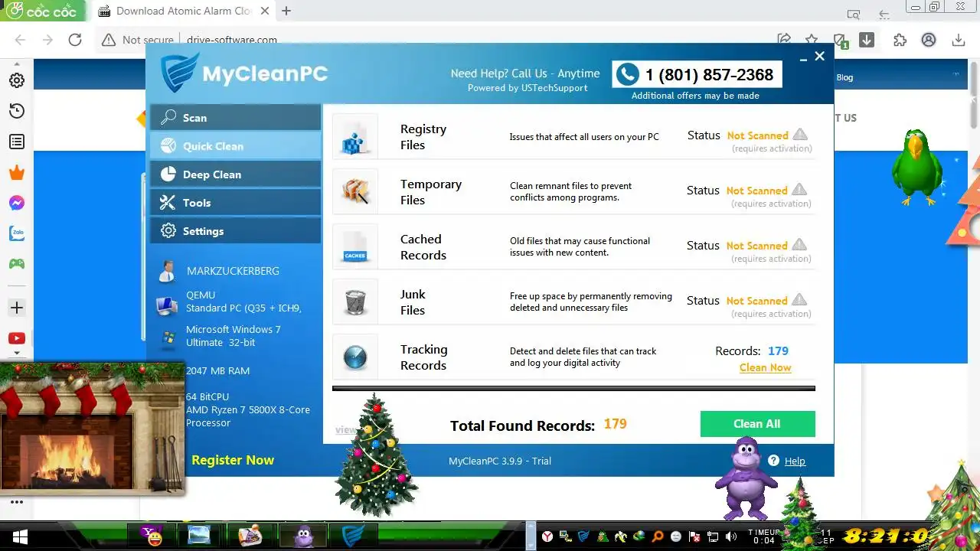Open the ad-block shield with badge 1
The height and width of the screenshot is (551, 980).
(x=840, y=40)
